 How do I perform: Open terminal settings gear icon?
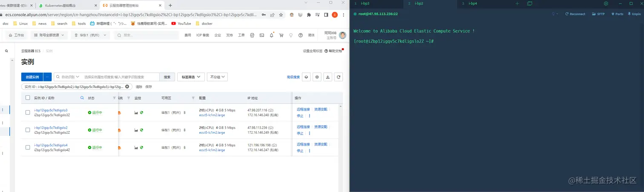[606, 3]
